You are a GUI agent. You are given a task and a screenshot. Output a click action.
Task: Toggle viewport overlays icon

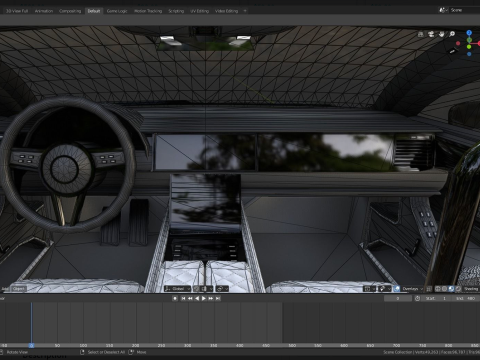[x=397, y=289]
